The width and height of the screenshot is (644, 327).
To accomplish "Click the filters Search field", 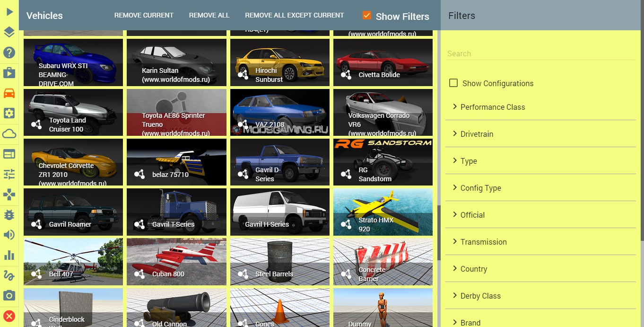I will click(x=541, y=53).
